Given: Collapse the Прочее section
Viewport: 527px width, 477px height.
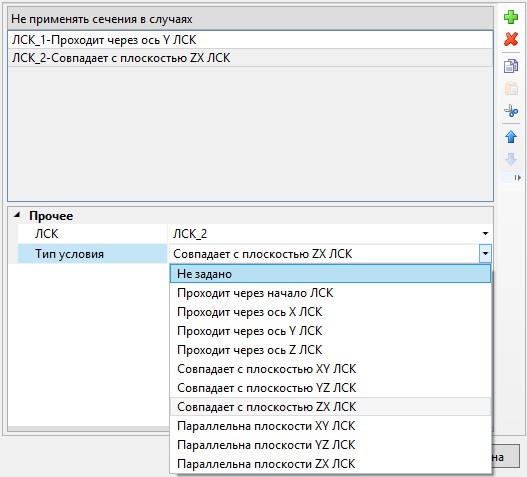Looking at the screenshot, I should point(17,215).
